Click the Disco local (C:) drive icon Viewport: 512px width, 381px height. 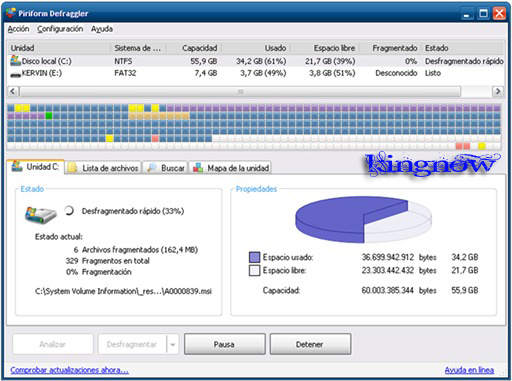15,60
